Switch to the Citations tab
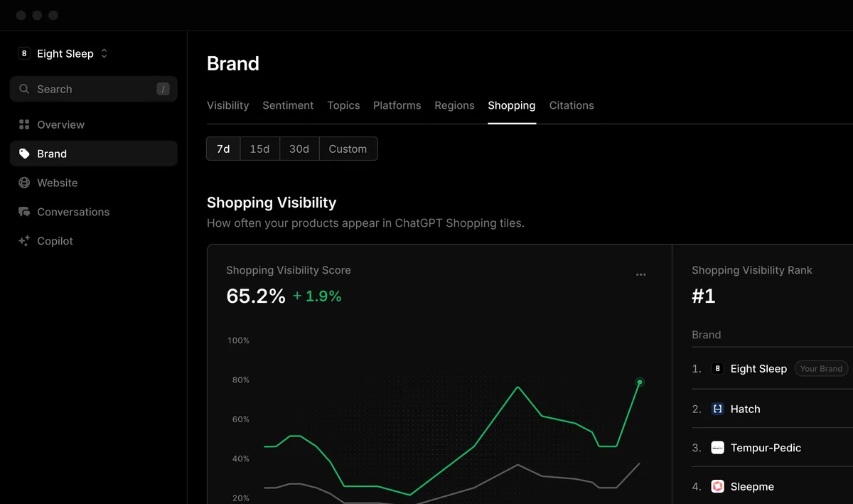This screenshot has width=853, height=504. 572,105
